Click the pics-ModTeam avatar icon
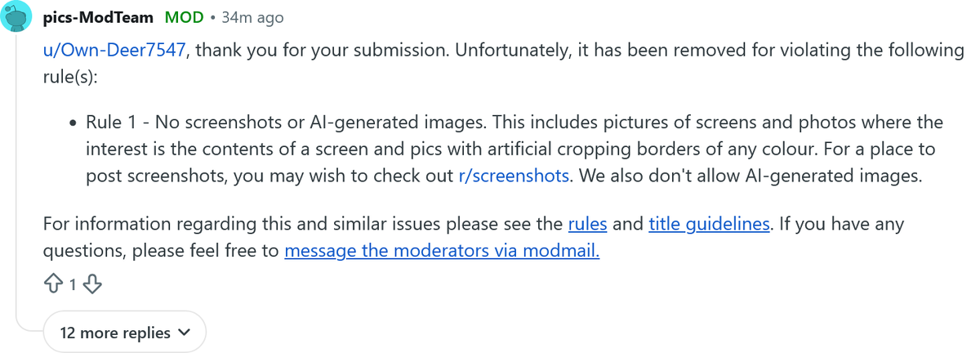This screenshot has height=353, width=980. pos(17,16)
